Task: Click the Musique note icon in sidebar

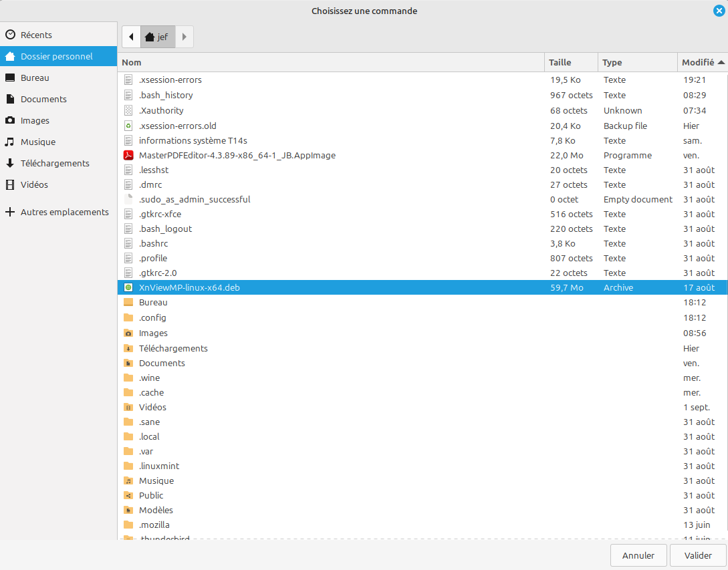Action: tap(10, 142)
